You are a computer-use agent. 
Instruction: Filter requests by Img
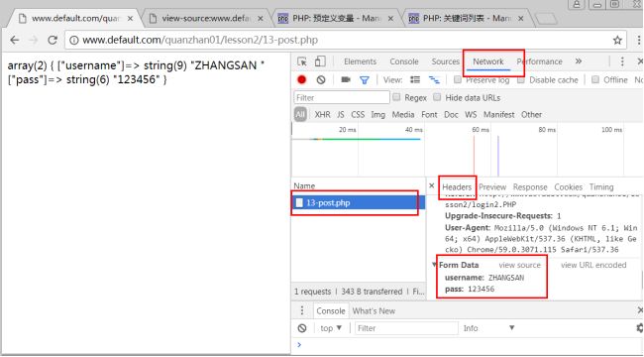[377, 114]
